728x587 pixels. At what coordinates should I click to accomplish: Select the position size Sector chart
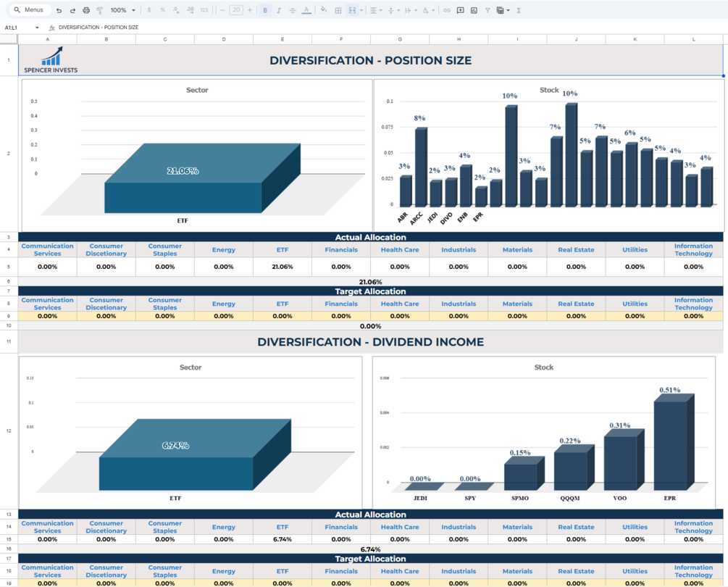[x=197, y=155]
